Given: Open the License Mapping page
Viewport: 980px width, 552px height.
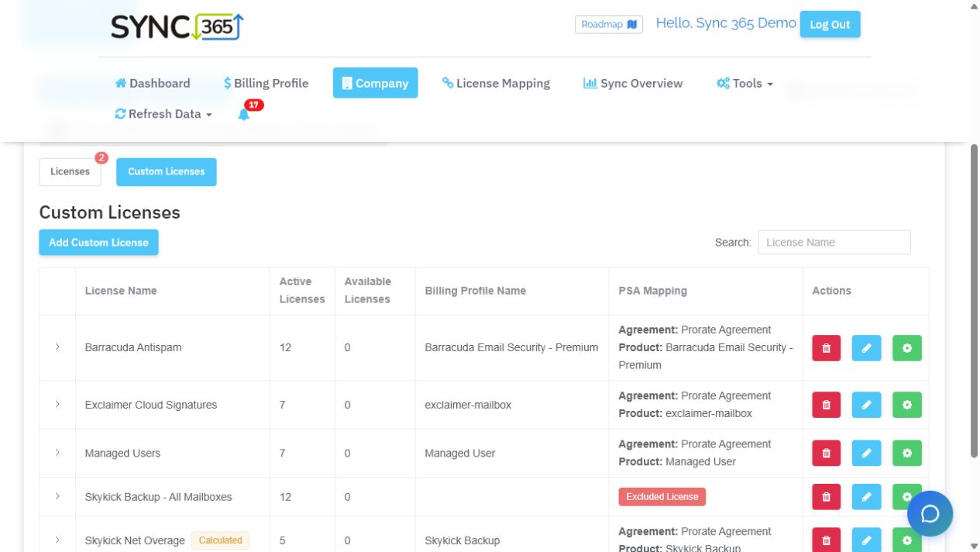Looking at the screenshot, I should [x=496, y=83].
